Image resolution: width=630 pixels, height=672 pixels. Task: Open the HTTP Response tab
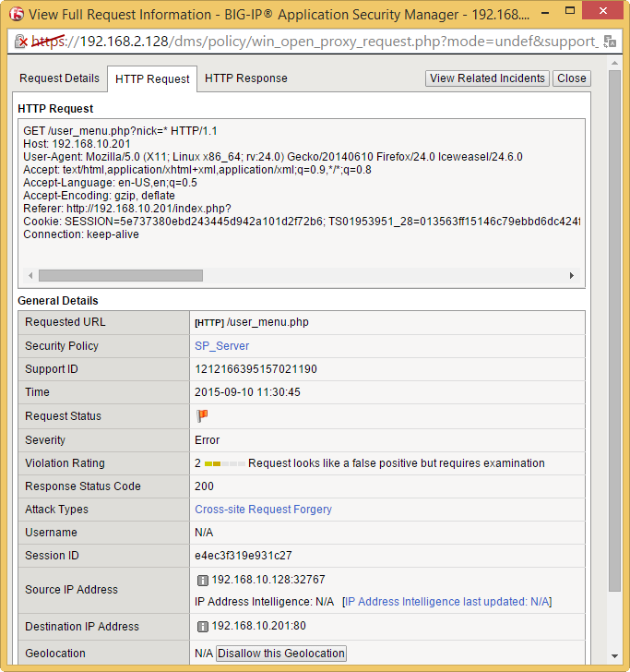pos(245,78)
